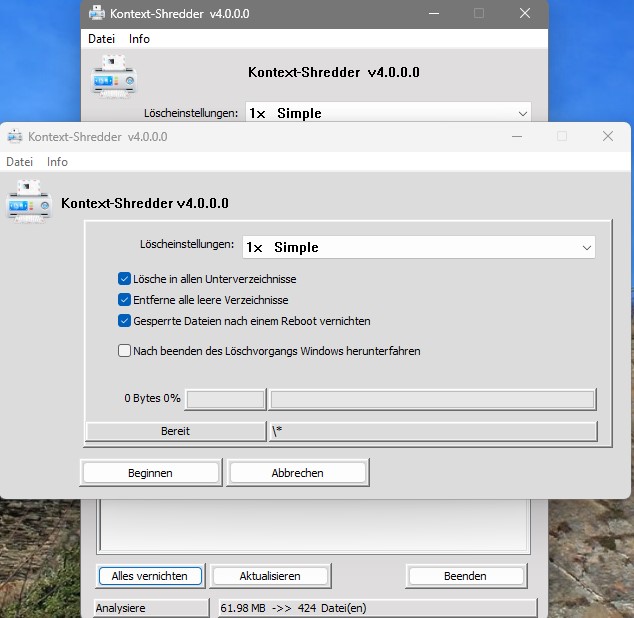Click the title bar app icon of the front window
This screenshot has height=618, width=634.
(15, 136)
